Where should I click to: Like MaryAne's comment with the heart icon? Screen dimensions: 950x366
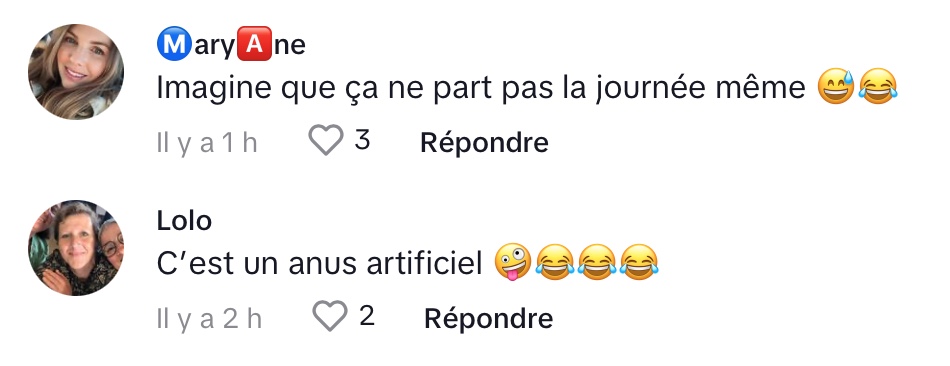coord(326,140)
